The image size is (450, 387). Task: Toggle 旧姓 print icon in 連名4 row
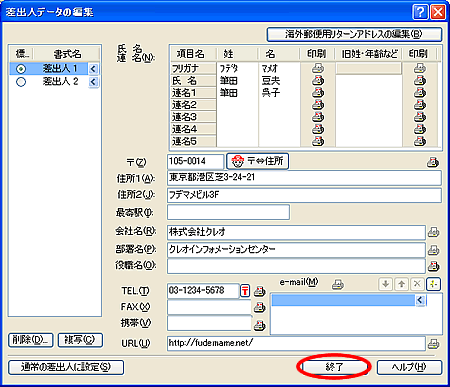(420, 129)
